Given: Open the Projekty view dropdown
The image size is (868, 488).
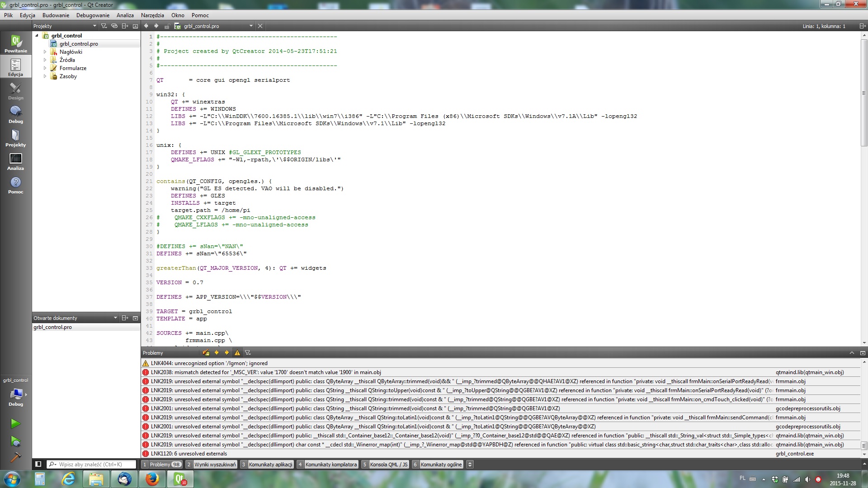Looking at the screenshot, I should click(94, 26).
